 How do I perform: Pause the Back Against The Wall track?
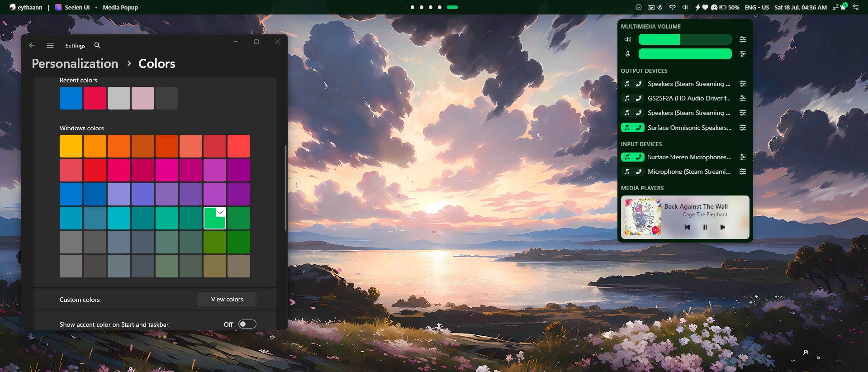705,227
